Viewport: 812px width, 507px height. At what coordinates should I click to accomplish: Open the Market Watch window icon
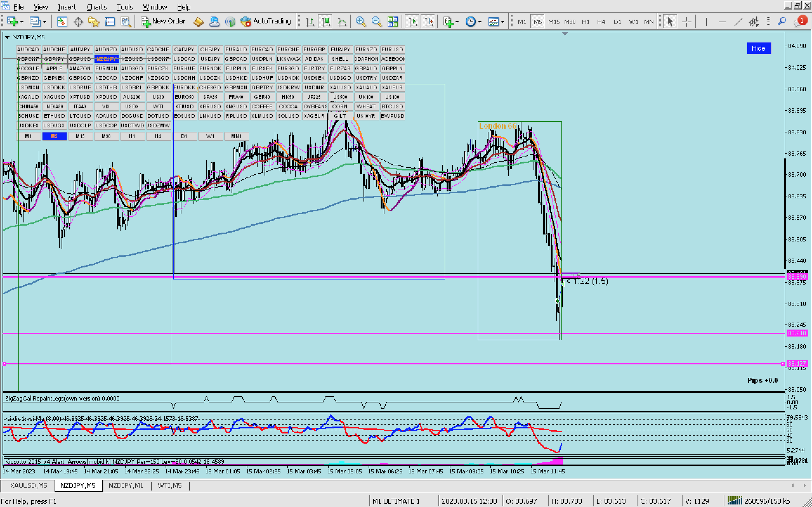point(62,22)
